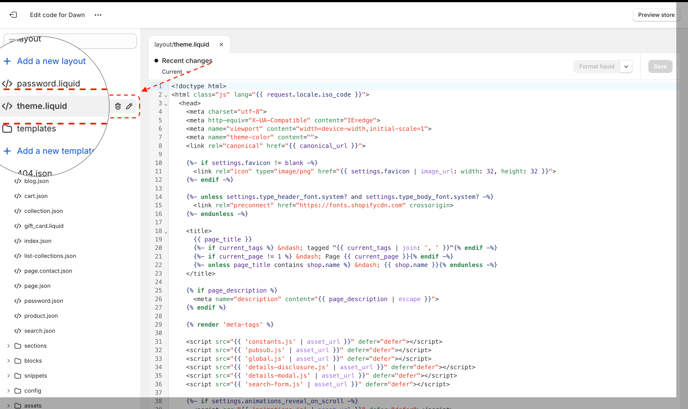
Task: Click the plus icon of Add a new template
Action: 7,151
